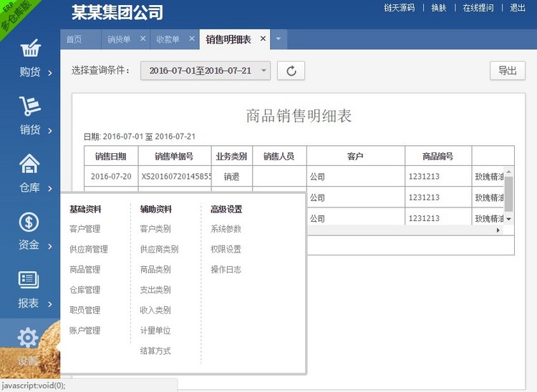Viewport: 537px width, 392px height.
Task: Open the 仓库 warehouse house icon
Action: 30,165
